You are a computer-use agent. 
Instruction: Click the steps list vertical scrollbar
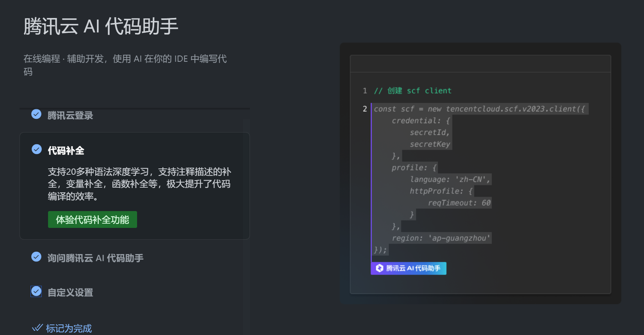pyautogui.click(x=246, y=227)
